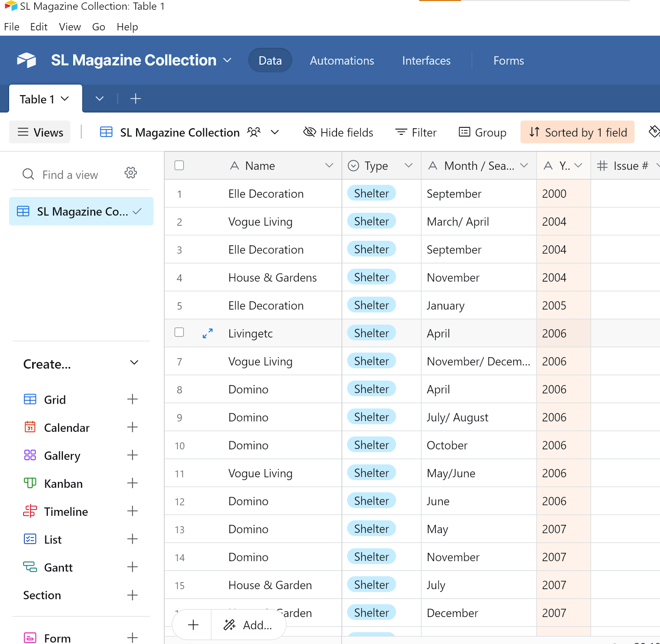Open Name column dropdown
The height and width of the screenshot is (644, 660).
click(x=329, y=165)
